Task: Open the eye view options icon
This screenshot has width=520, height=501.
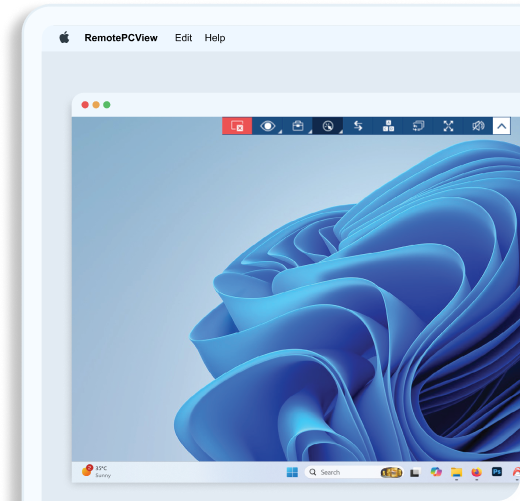Action: point(267,126)
